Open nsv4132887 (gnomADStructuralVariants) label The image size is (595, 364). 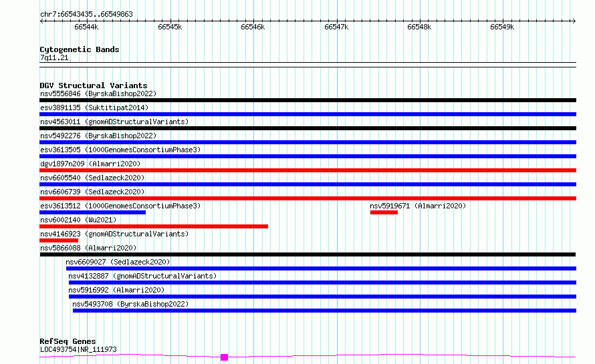pyautogui.click(x=142, y=276)
